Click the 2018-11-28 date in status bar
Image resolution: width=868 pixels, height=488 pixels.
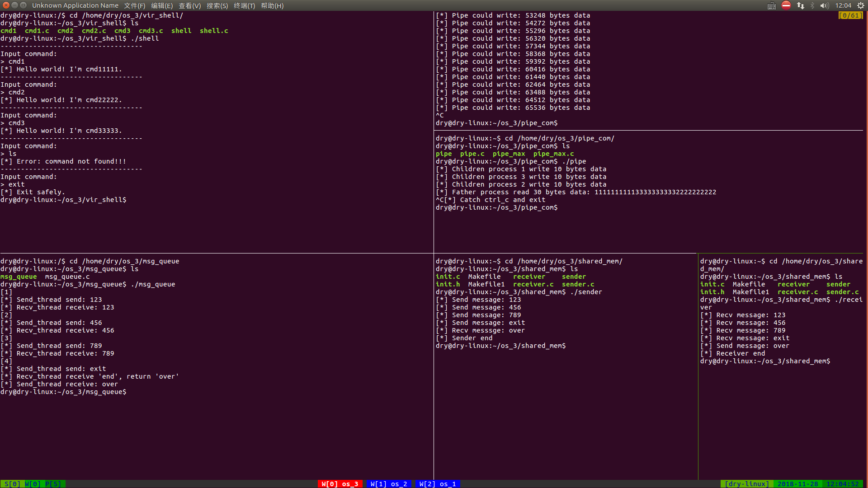(x=797, y=484)
